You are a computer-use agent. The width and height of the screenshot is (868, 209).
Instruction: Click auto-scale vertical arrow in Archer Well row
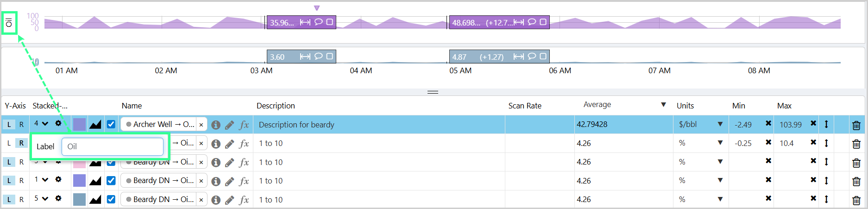[x=826, y=124]
